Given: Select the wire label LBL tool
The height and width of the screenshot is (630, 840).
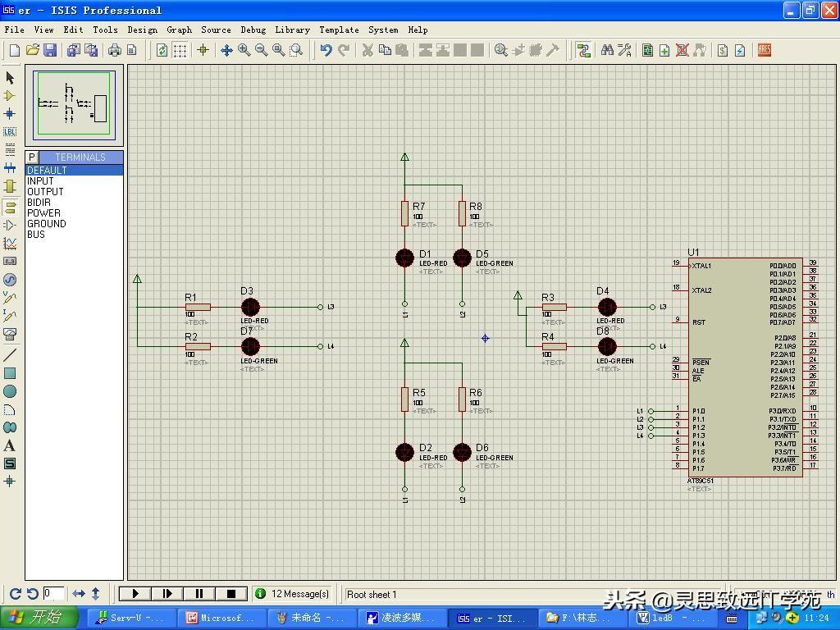Looking at the screenshot, I should tap(10, 131).
